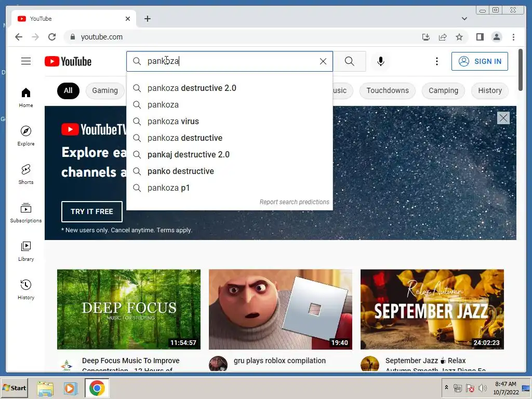Click inside the YouTube search input field
Image resolution: width=532 pixels, height=399 pixels.
coord(231,61)
